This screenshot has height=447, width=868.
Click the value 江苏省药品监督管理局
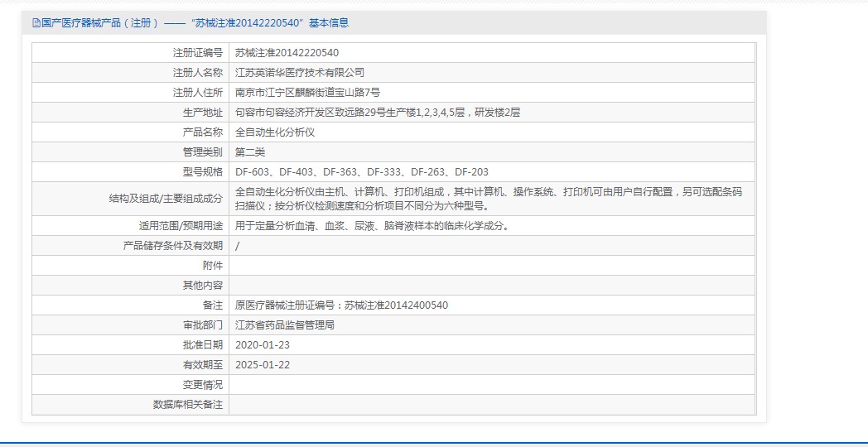click(x=285, y=326)
